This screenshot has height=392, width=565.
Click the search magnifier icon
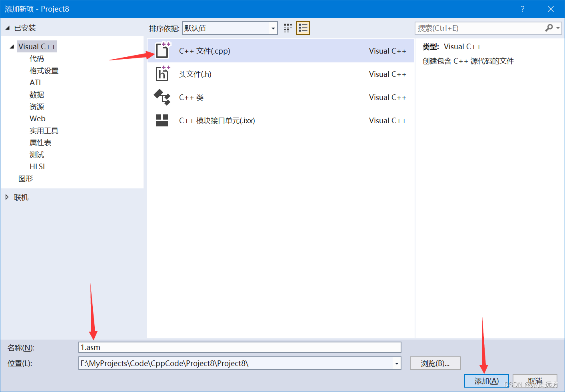click(x=549, y=28)
